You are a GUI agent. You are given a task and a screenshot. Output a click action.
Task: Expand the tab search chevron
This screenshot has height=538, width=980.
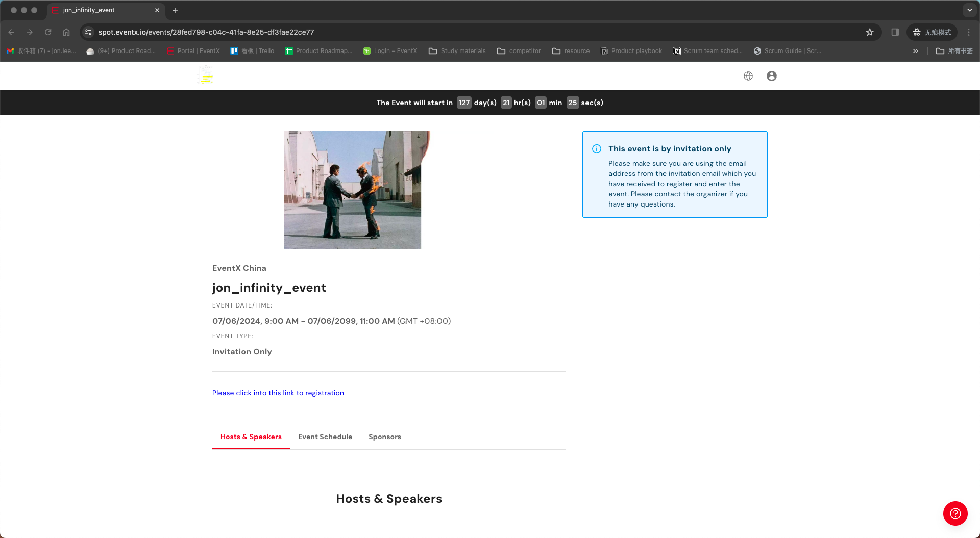970,10
